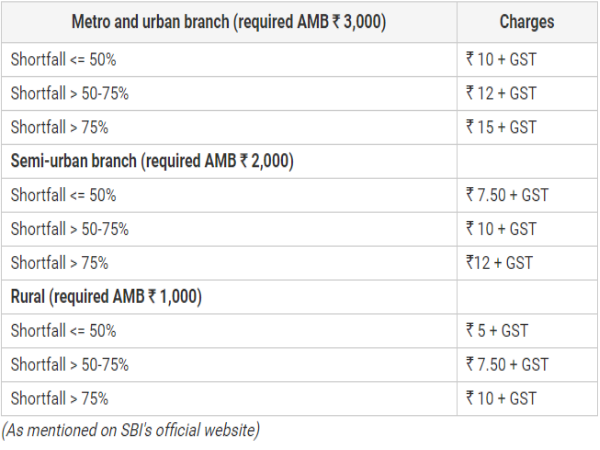
Task: Select ₹ 12 + GST charge in Metro section
Action: 501,93
